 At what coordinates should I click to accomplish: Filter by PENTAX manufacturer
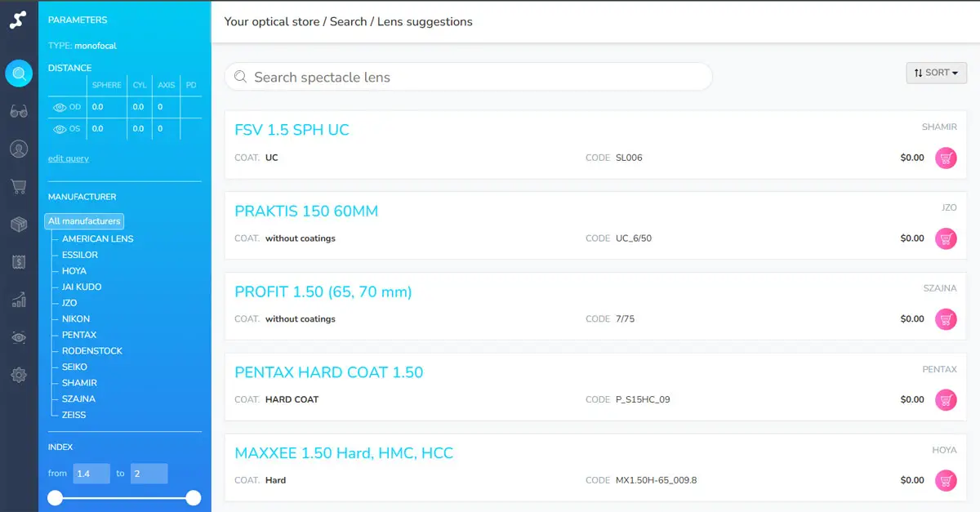79,335
